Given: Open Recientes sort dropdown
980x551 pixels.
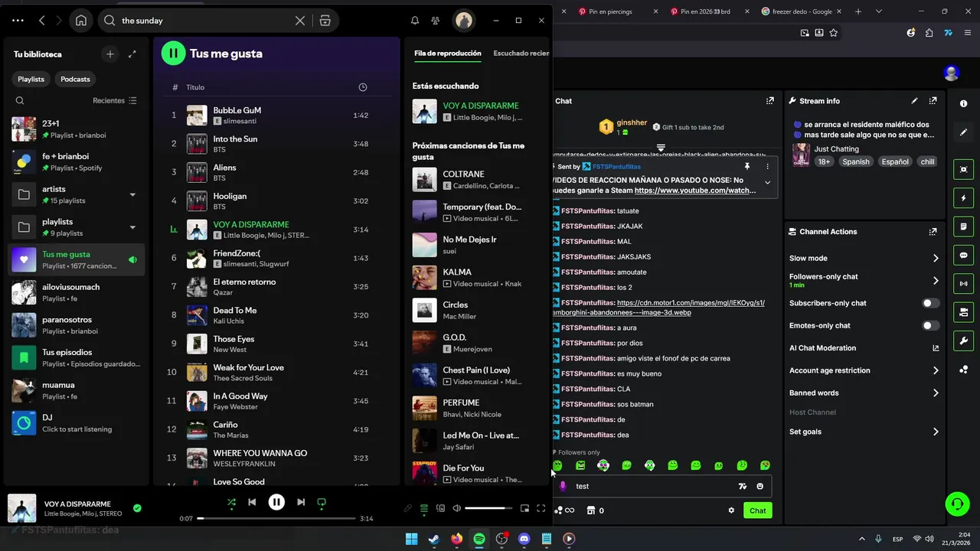Looking at the screenshot, I should 115,100.
